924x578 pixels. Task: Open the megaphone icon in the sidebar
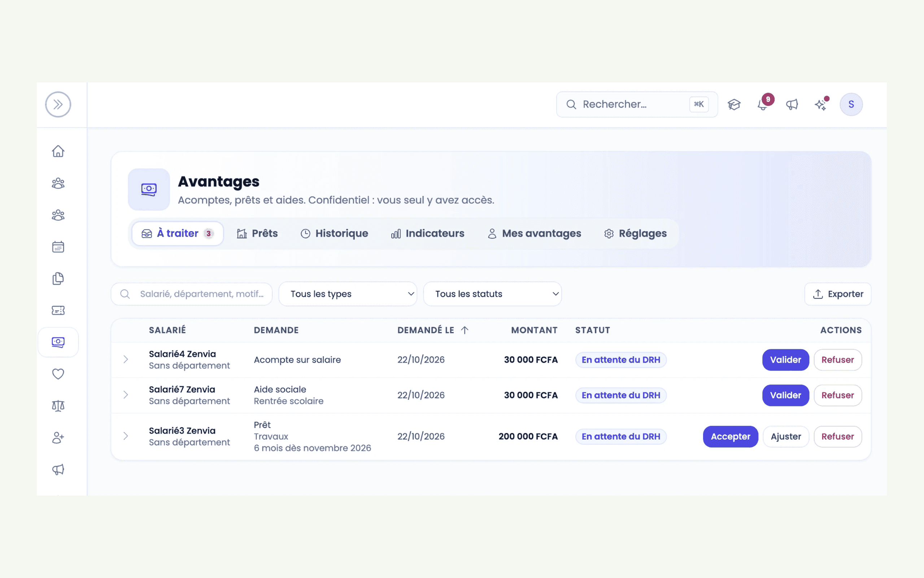click(x=58, y=469)
